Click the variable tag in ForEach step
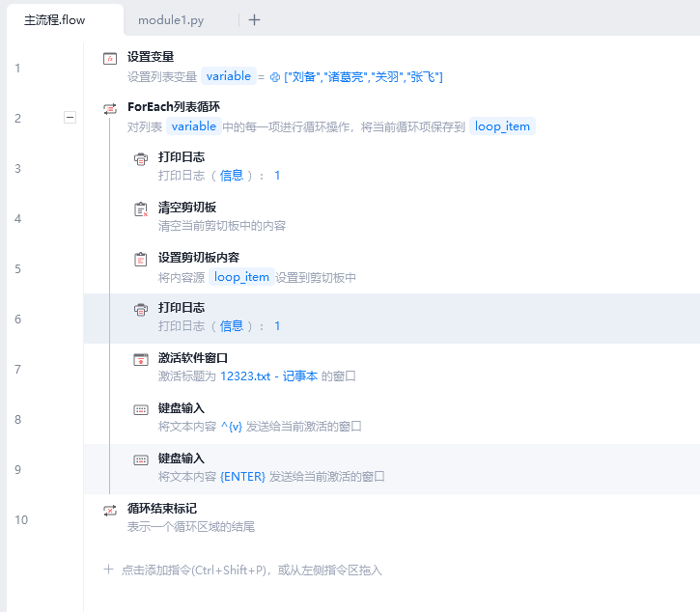 tap(194, 126)
